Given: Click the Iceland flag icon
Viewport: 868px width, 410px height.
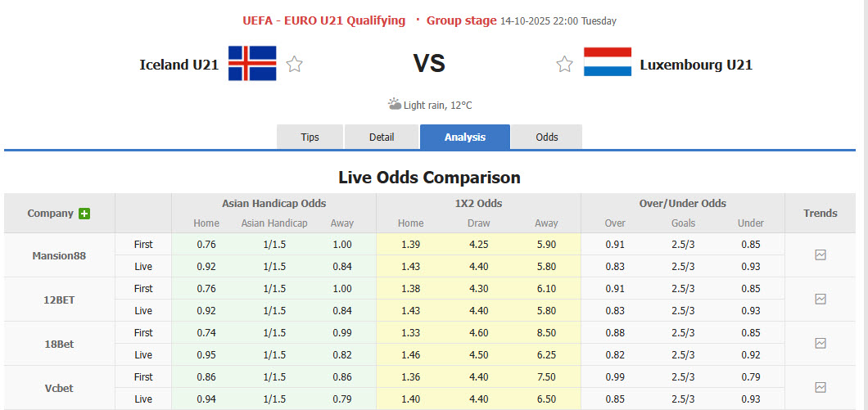Looking at the screenshot, I should point(252,64).
